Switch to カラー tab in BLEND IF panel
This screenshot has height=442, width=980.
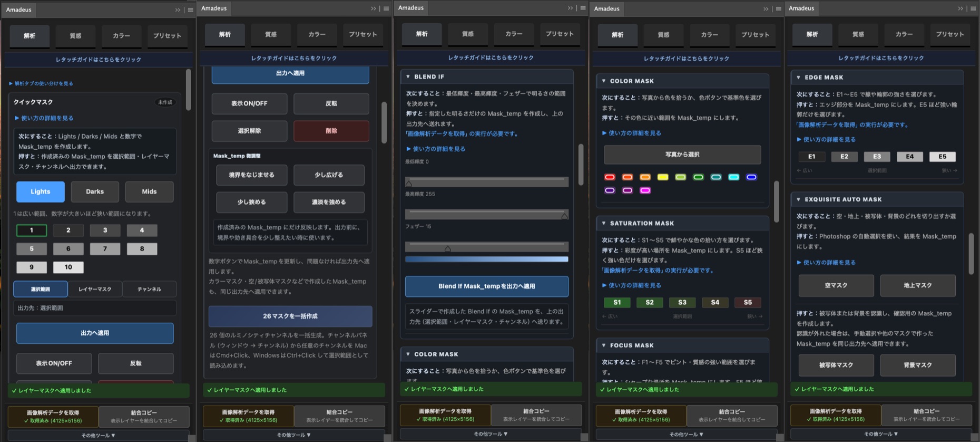click(x=514, y=34)
